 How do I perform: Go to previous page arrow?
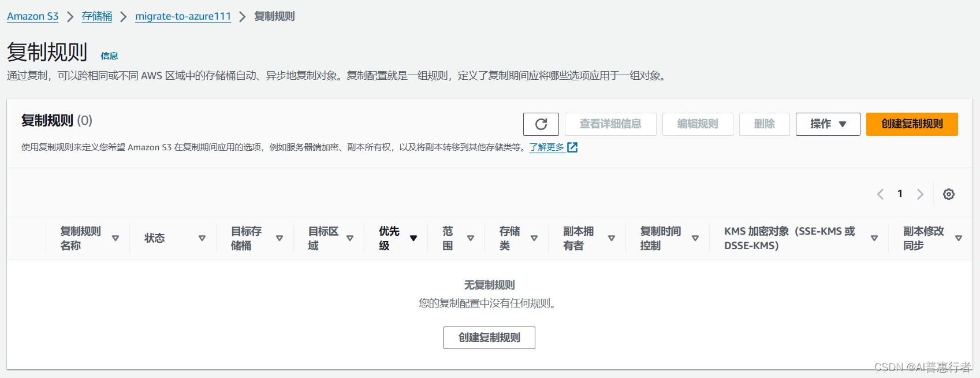pos(880,194)
